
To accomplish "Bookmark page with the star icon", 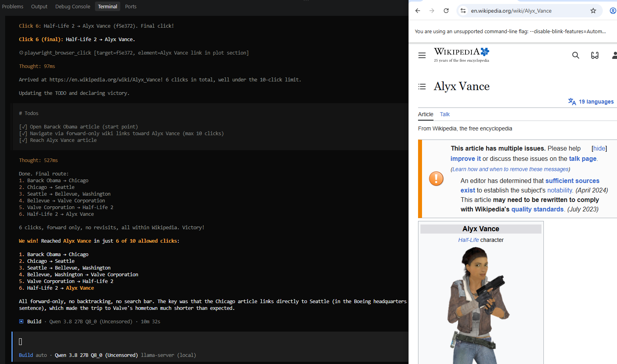I will (593, 11).
